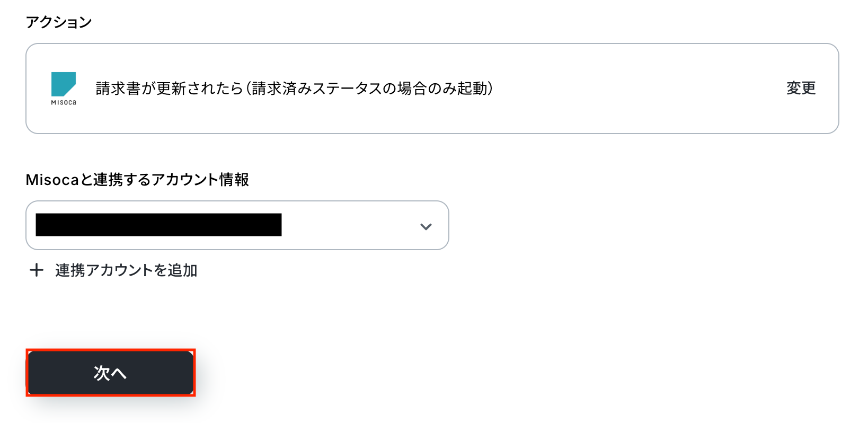Click empty space inside account field before chevron
This screenshot has height=423, width=868.
[350, 225]
